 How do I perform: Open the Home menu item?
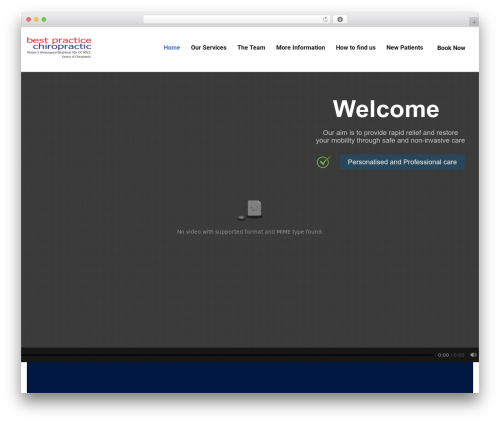pos(172,48)
